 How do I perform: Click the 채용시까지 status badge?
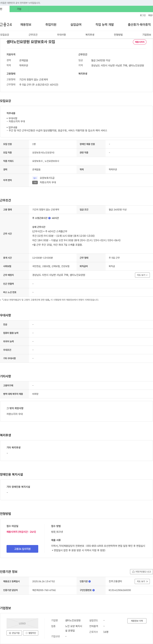[x=139, y=42]
